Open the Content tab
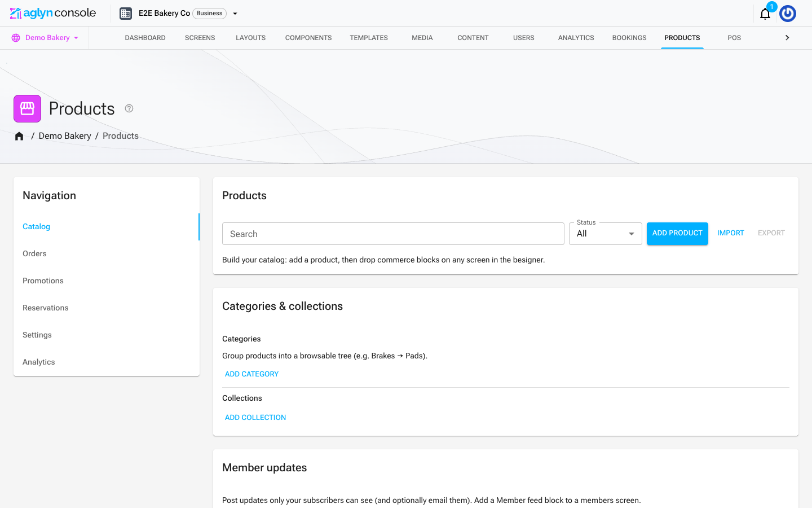This screenshot has height=508, width=812. [x=473, y=38]
